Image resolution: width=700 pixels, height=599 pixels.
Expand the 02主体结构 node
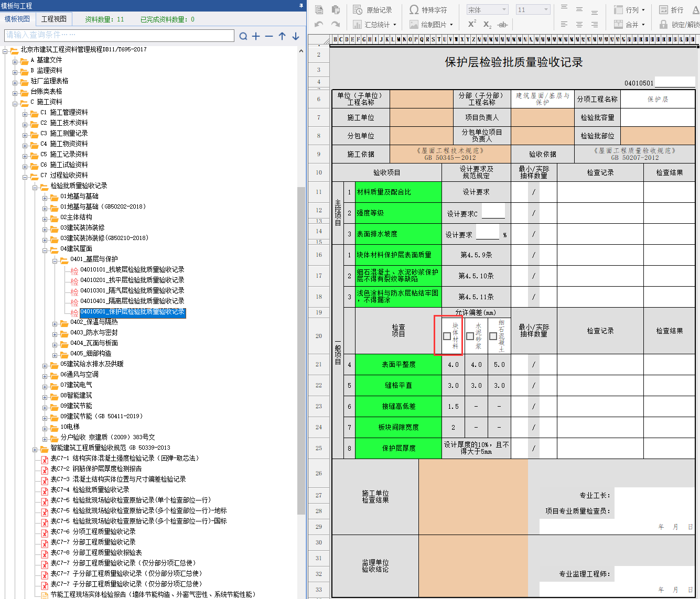click(45, 219)
